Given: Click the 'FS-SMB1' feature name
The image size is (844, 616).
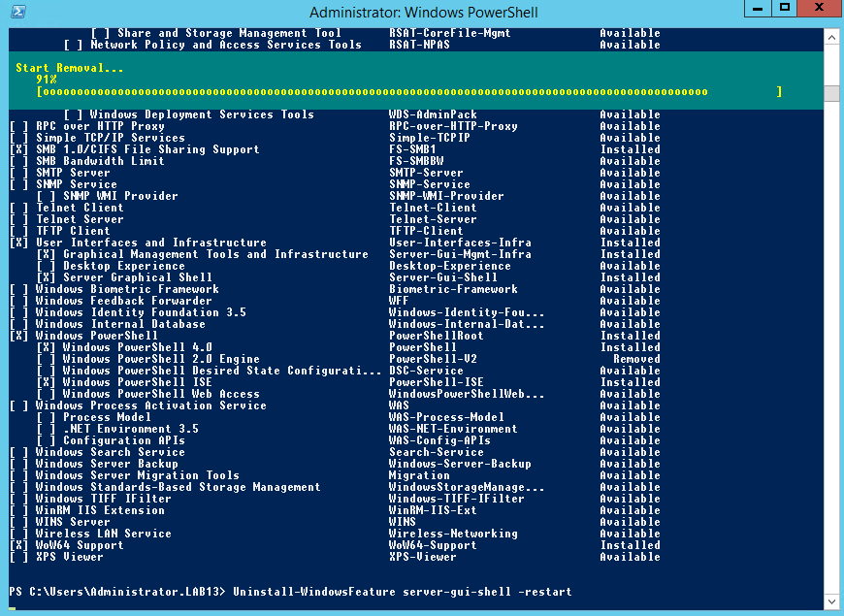Looking at the screenshot, I should [412, 149].
